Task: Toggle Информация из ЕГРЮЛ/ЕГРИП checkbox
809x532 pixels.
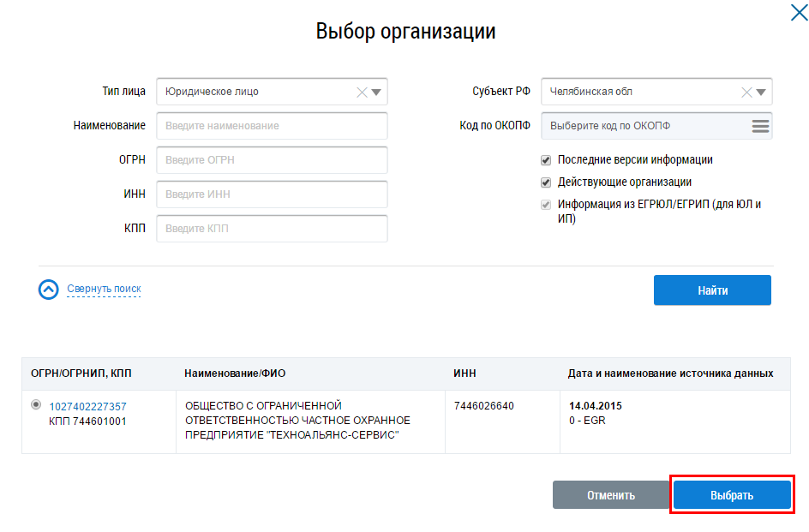Action: click(546, 205)
